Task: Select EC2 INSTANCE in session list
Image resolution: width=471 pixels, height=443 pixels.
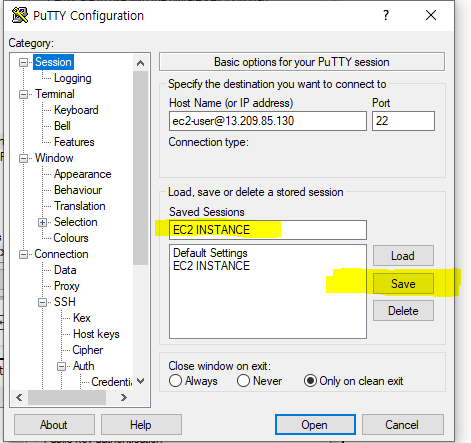Action: (211, 266)
